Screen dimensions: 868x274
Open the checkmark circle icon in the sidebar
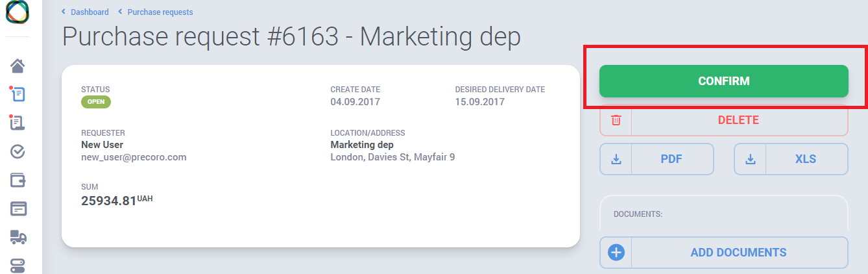click(x=18, y=151)
